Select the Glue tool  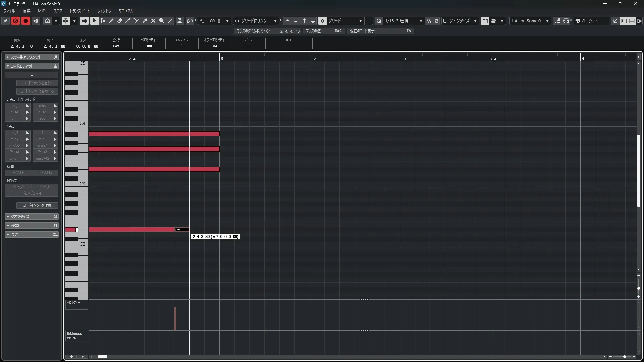point(145,21)
